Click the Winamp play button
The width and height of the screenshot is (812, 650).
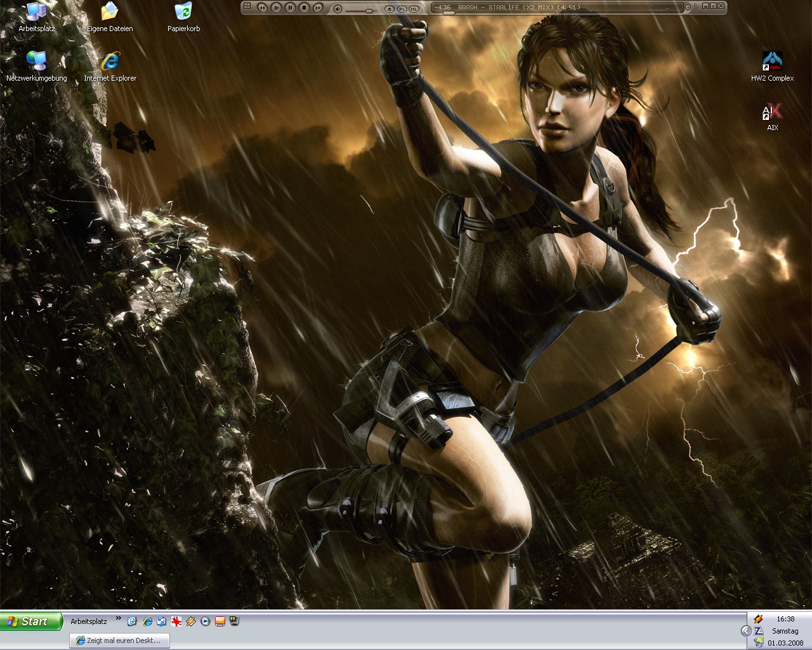click(276, 8)
